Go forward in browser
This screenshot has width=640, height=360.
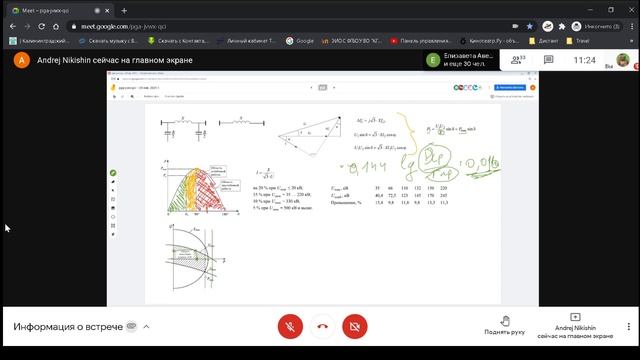click(x=27, y=27)
